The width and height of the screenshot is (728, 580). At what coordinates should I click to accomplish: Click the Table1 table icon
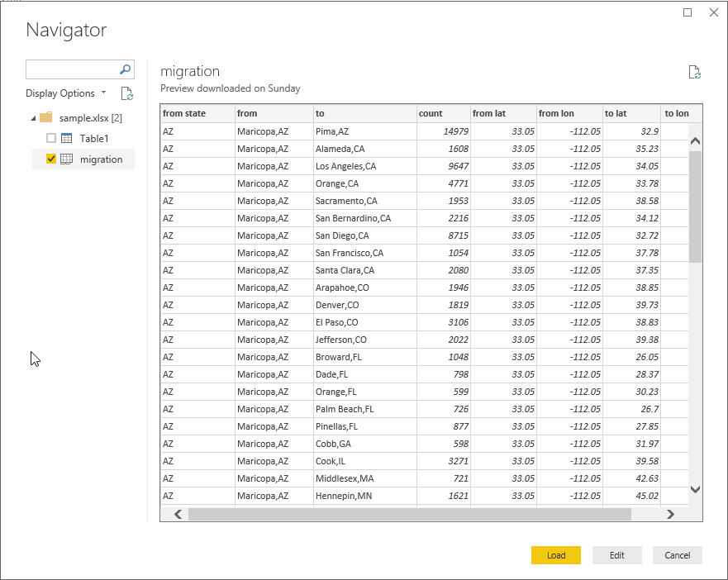tap(66, 138)
